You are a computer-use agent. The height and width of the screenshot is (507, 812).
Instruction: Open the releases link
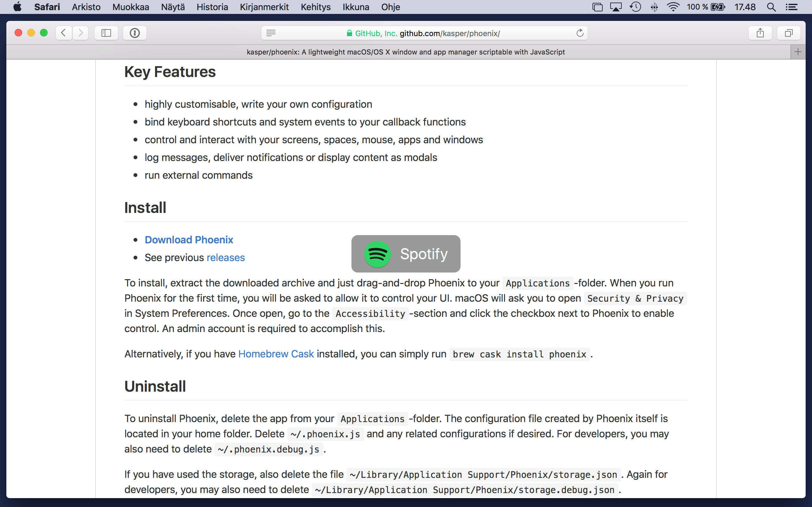226,258
